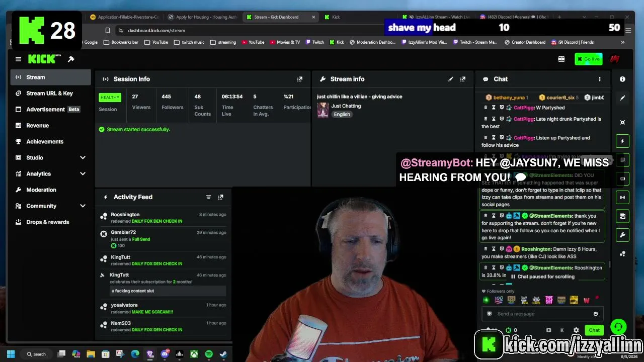Click the Kick logo in the dashboard header

(x=44, y=59)
